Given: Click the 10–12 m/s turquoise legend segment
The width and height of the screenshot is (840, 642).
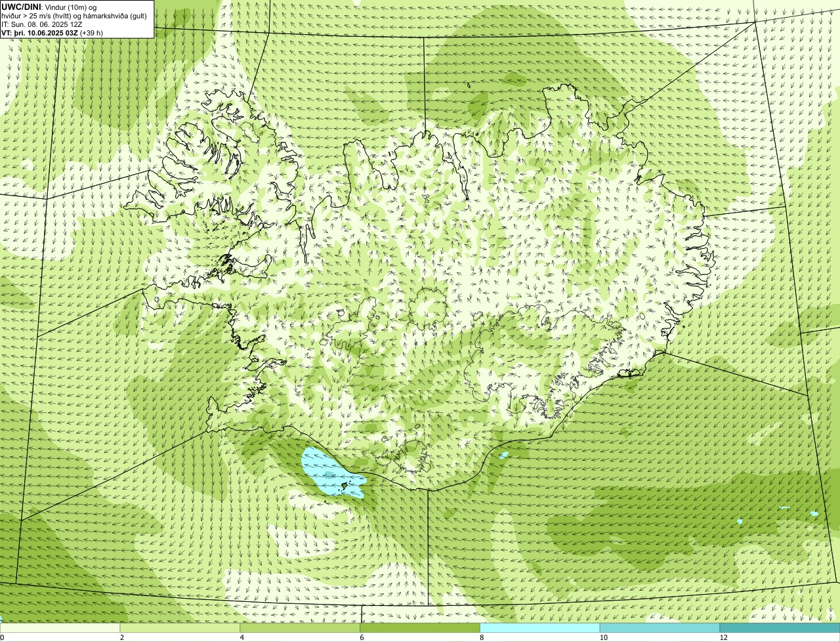Looking at the screenshot, I should pos(660,628).
